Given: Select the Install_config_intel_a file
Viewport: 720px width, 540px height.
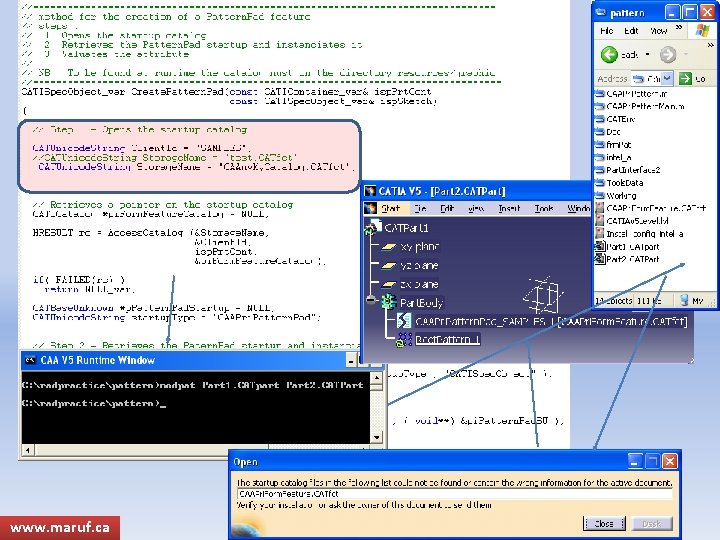Looking at the screenshot, I should point(639,234).
